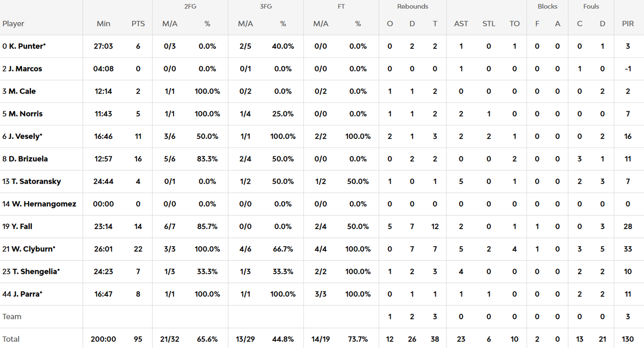644x348 pixels.
Task: Open J. Parra player link
Action: pos(27,294)
